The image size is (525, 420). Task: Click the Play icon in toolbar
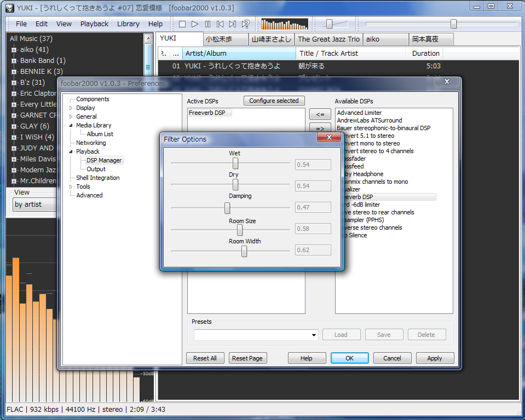tap(195, 24)
